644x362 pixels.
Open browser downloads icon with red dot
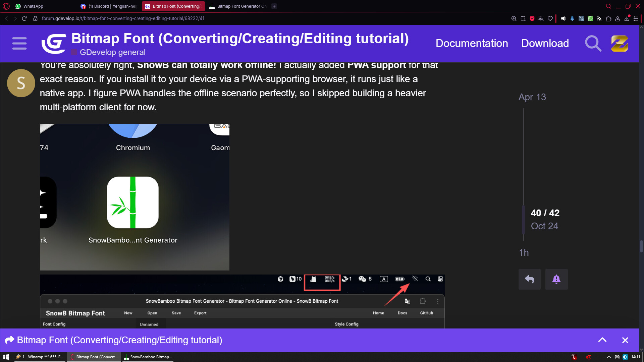pyautogui.click(x=627, y=18)
